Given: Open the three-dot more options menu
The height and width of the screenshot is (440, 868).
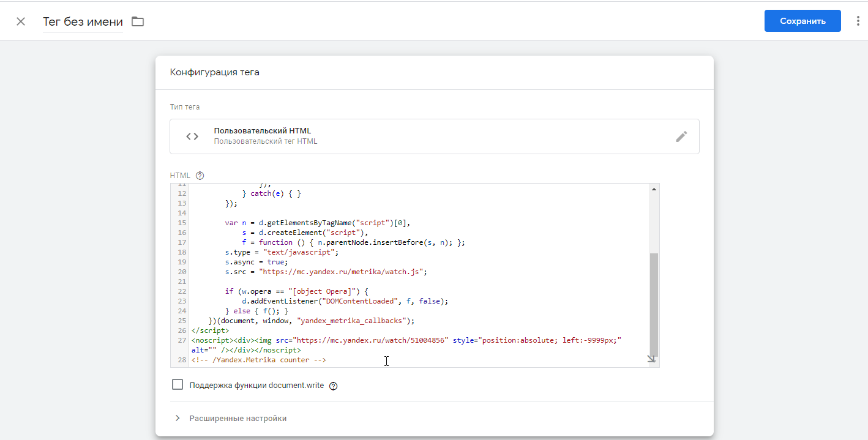Looking at the screenshot, I should (x=858, y=21).
